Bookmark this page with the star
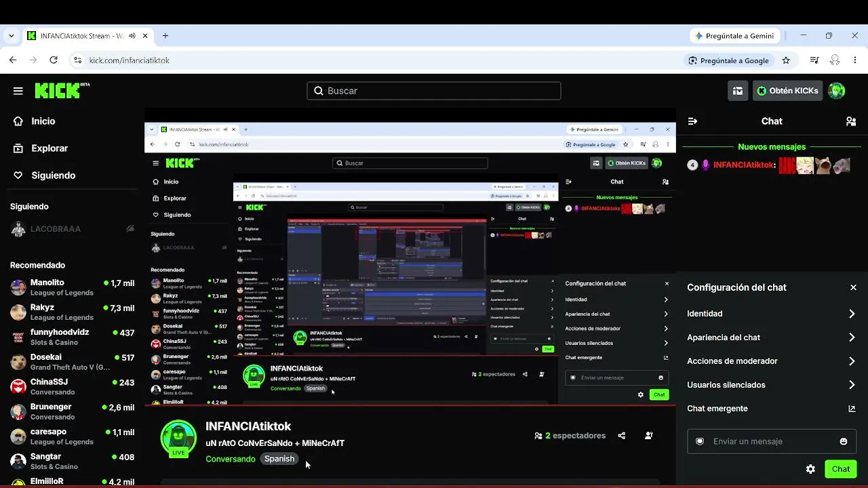Screen dimensions: 868x488 pyautogui.click(x=786, y=60)
